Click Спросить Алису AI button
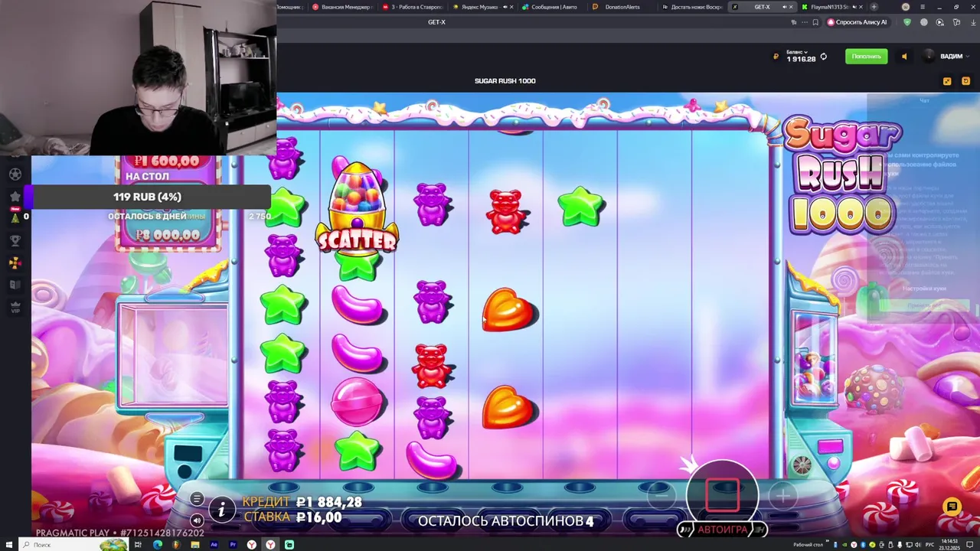 coord(857,22)
